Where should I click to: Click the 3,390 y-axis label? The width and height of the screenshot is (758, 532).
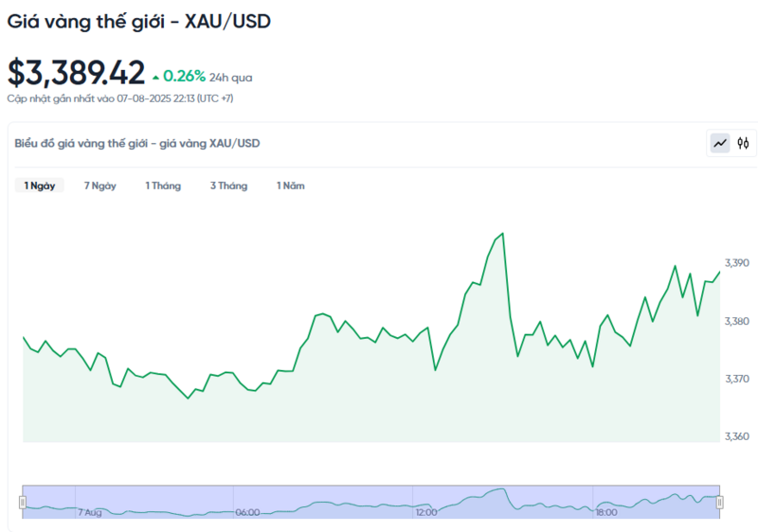point(736,262)
